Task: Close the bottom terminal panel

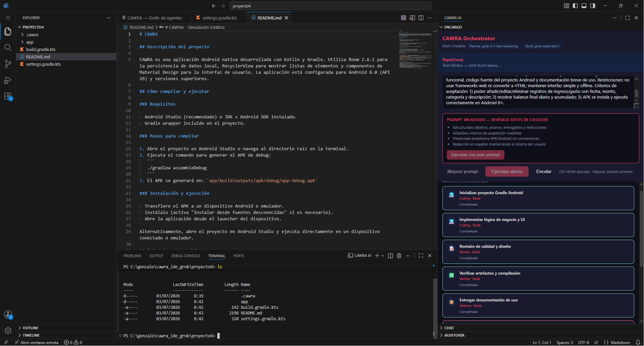Action: pos(430,256)
